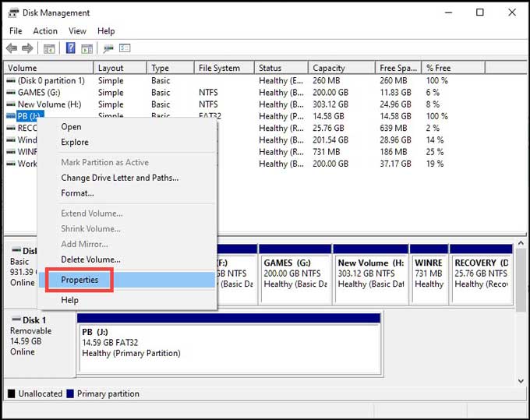Click the blue Primary partition legend swatch
Image resolution: width=530 pixels, height=420 pixels.
[70, 394]
